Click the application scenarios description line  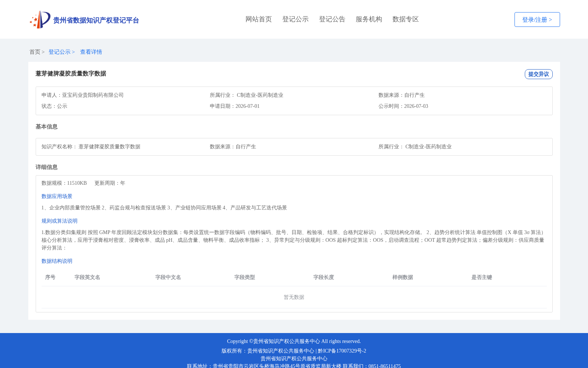pos(164,208)
